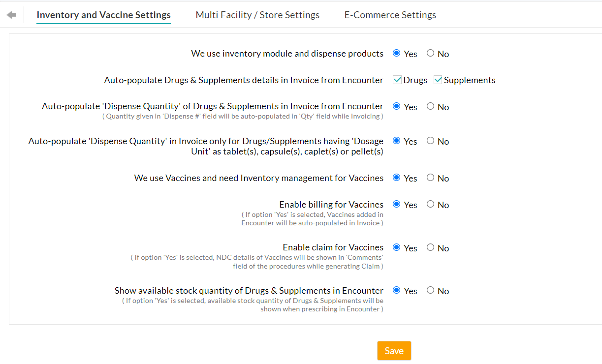
Task: Select Yes for auto-populate Dispense Quantity in Invoice
Action: click(397, 106)
